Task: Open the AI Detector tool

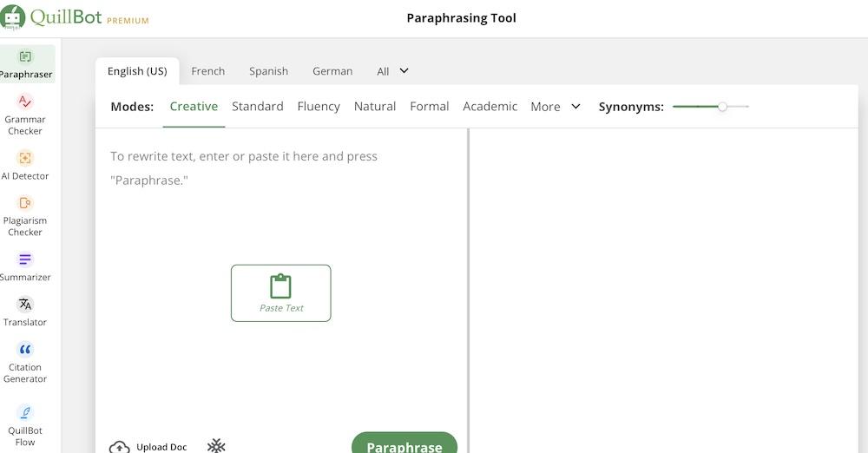Action: [x=25, y=165]
